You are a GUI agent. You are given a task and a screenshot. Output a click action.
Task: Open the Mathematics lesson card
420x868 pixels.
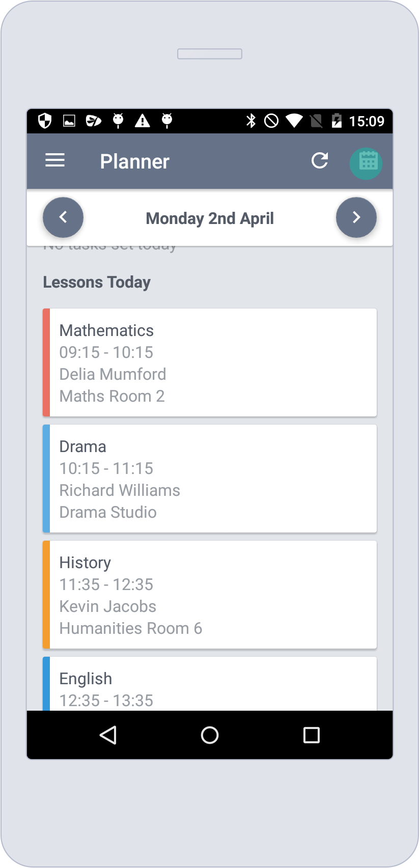click(210, 362)
